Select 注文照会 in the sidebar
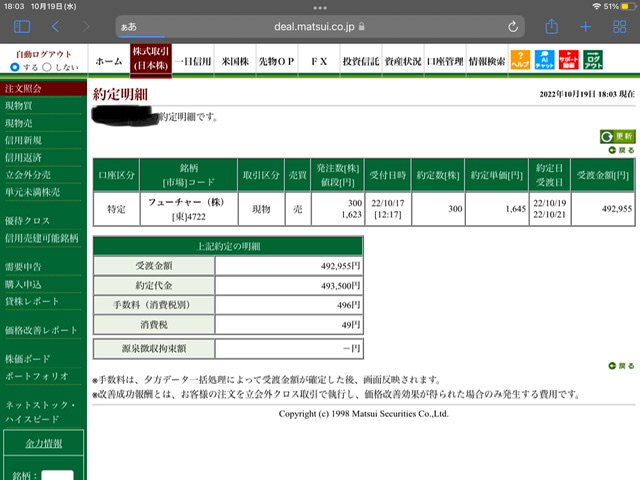Viewport: 640px width, 480px height. [23, 89]
